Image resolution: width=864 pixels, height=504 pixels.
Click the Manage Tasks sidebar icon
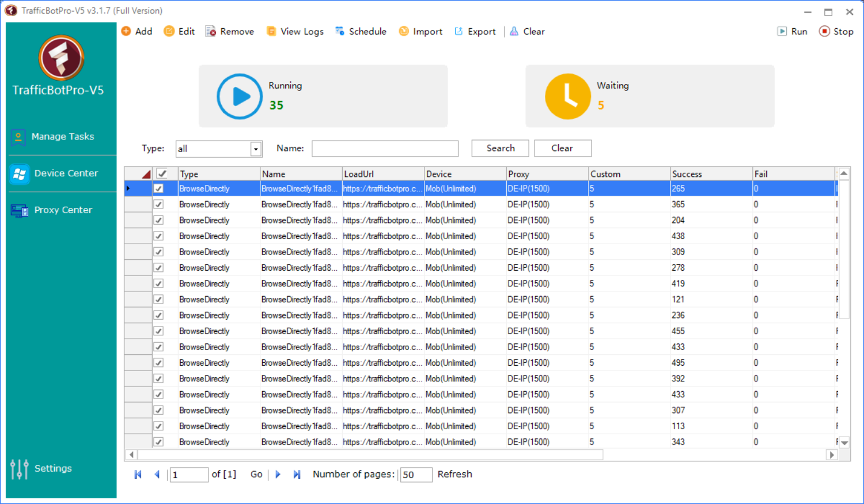18,137
